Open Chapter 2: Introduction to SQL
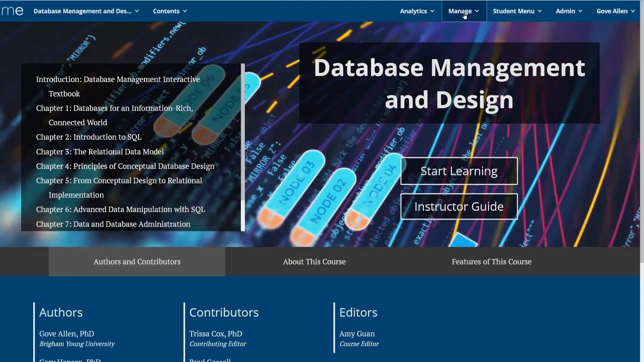 89,137
